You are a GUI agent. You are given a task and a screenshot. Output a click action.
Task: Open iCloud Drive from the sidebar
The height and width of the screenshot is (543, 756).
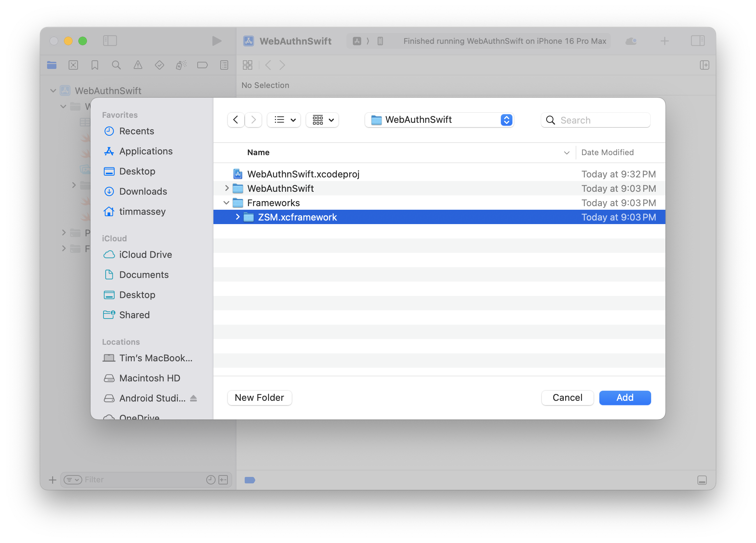click(145, 255)
